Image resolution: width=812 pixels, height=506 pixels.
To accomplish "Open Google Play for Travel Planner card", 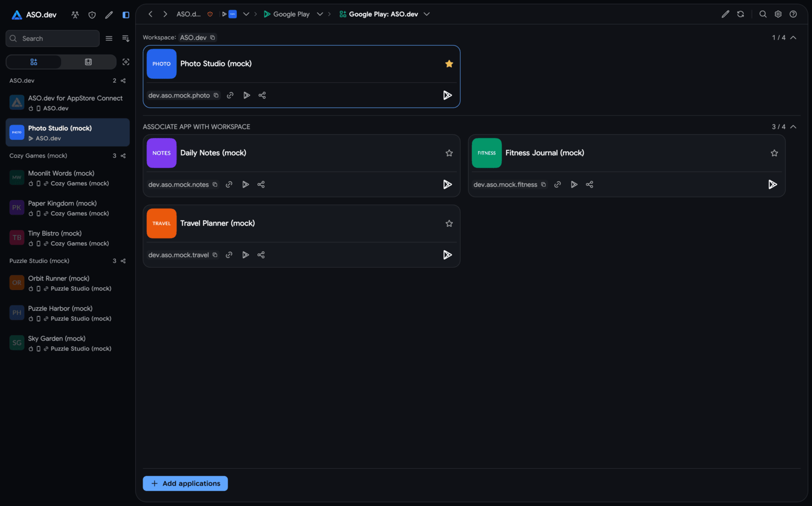I will (447, 255).
